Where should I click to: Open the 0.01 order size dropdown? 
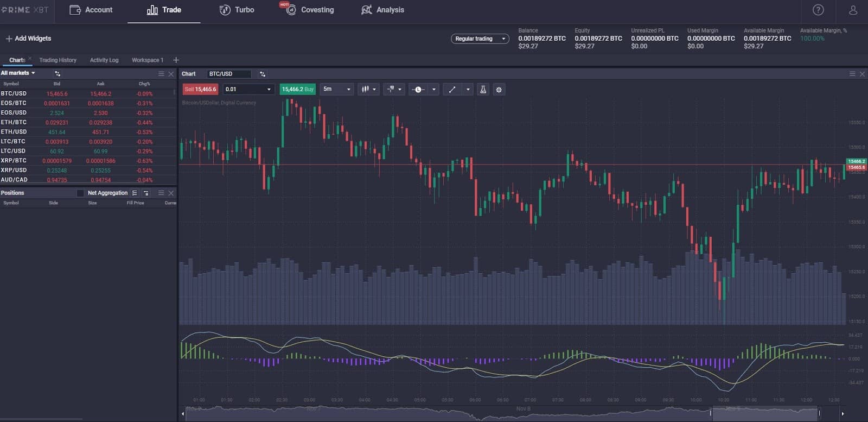[248, 89]
